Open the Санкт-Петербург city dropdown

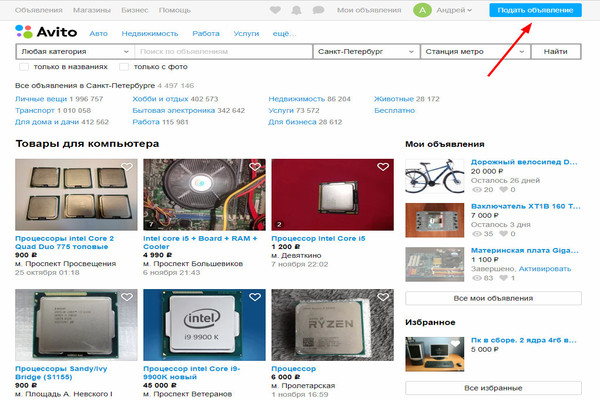click(x=366, y=51)
